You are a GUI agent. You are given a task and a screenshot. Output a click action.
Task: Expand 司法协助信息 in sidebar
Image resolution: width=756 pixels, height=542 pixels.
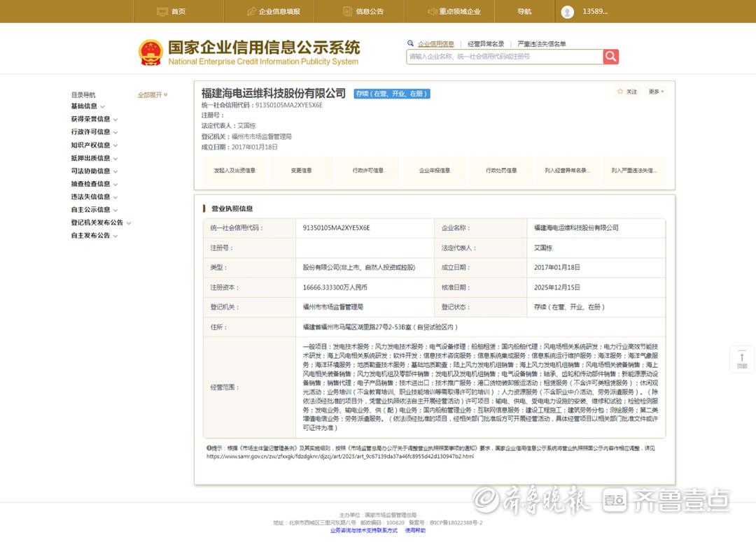[x=94, y=171]
